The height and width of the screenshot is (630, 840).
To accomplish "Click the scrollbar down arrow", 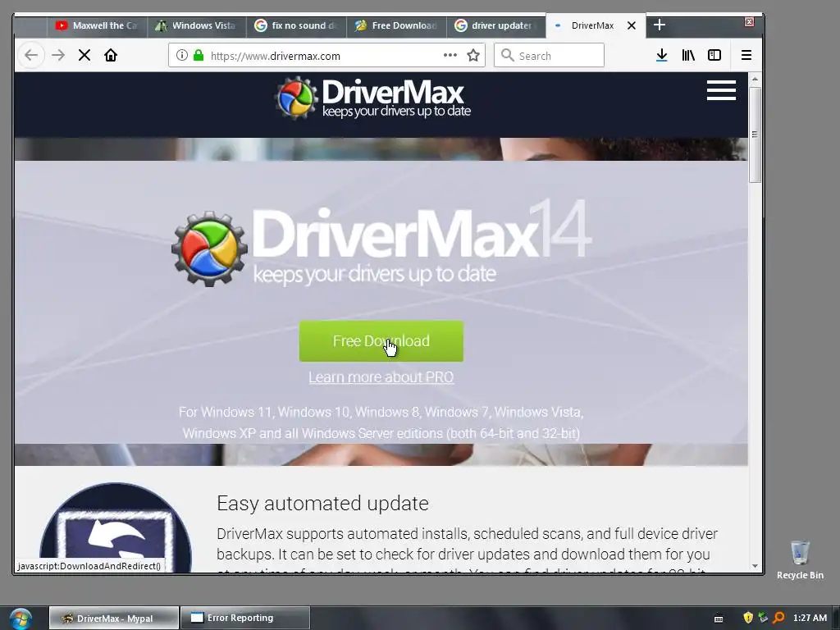I will tap(755, 566).
